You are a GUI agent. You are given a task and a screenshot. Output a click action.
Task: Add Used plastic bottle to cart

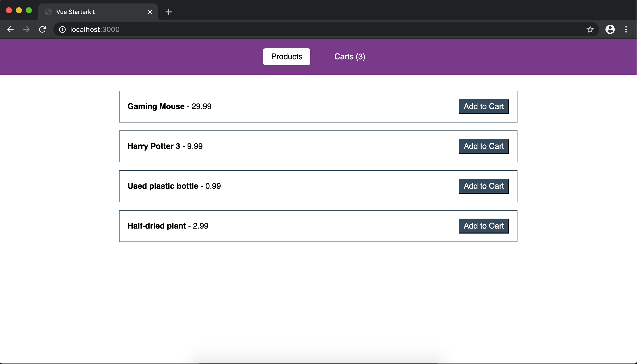pyautogui.click(x=484, y=186)
